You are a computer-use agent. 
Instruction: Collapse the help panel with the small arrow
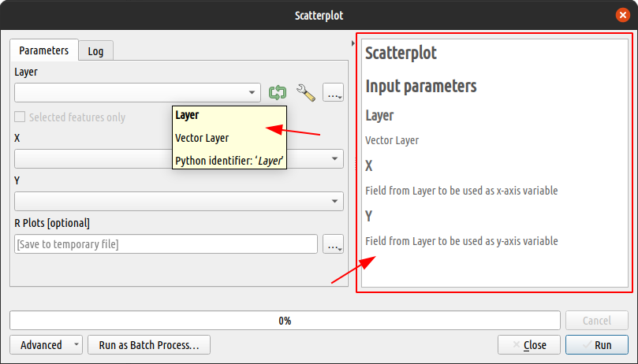pyautogui.click(x=353, y=43)
